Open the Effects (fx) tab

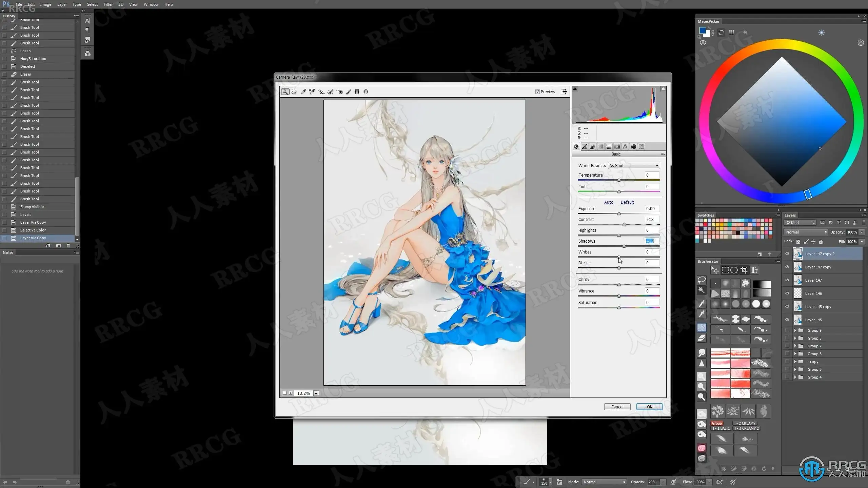625,147
